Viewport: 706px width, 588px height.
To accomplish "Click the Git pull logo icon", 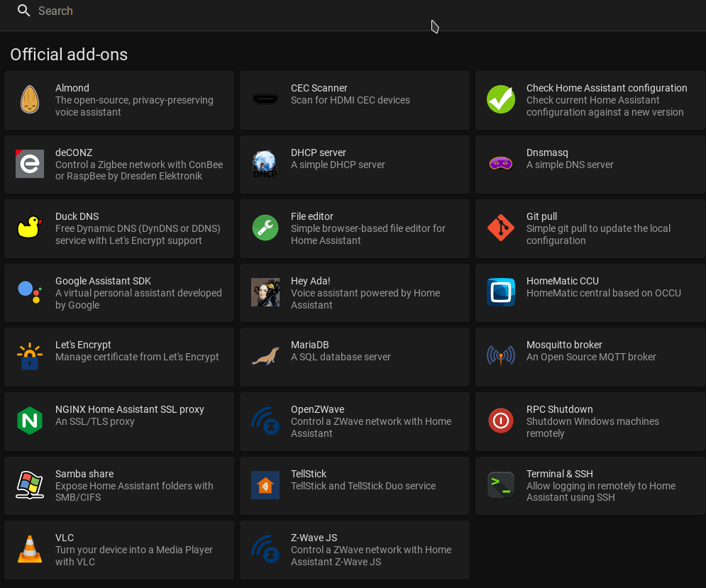I will (501, 228).
